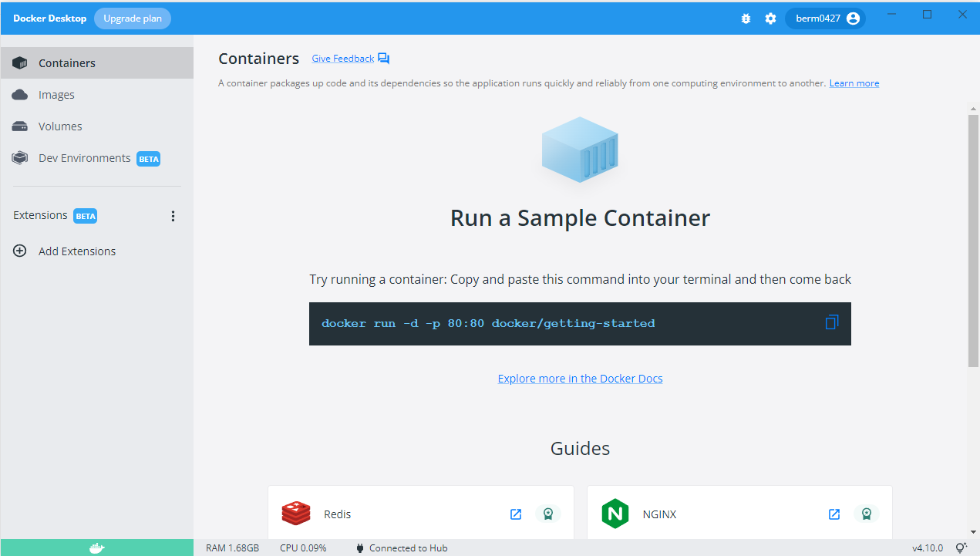Click the Run a Sample Container heading

580,218
